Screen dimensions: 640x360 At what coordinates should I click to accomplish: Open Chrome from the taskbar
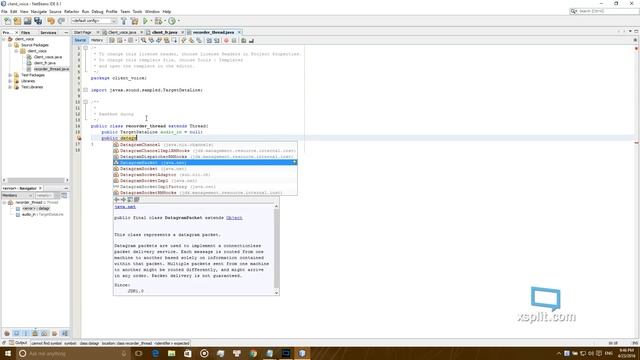click(253, 353)
